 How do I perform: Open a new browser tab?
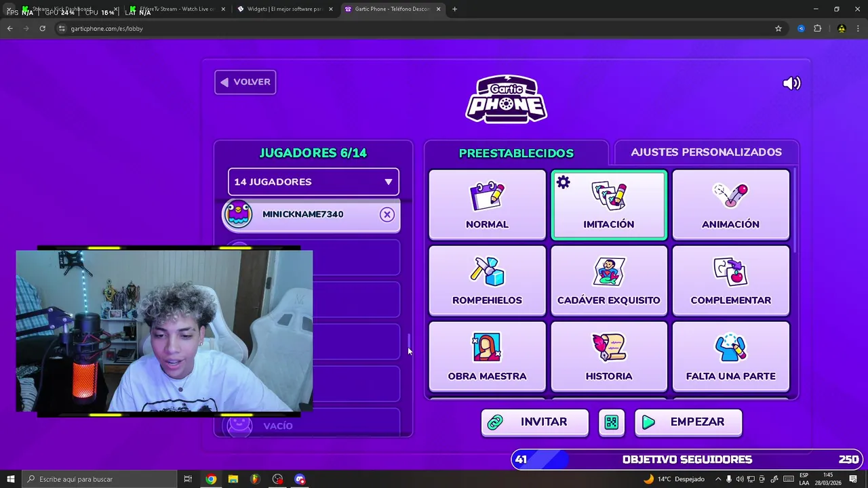[x=454, y=9]
